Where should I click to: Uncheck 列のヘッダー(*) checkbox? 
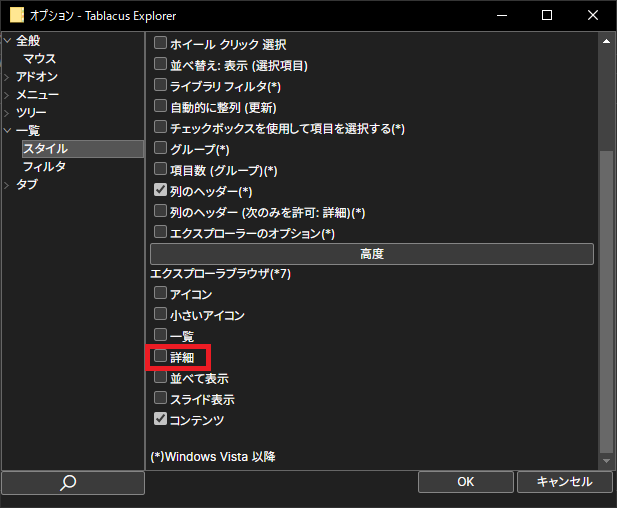coord(160,190)
